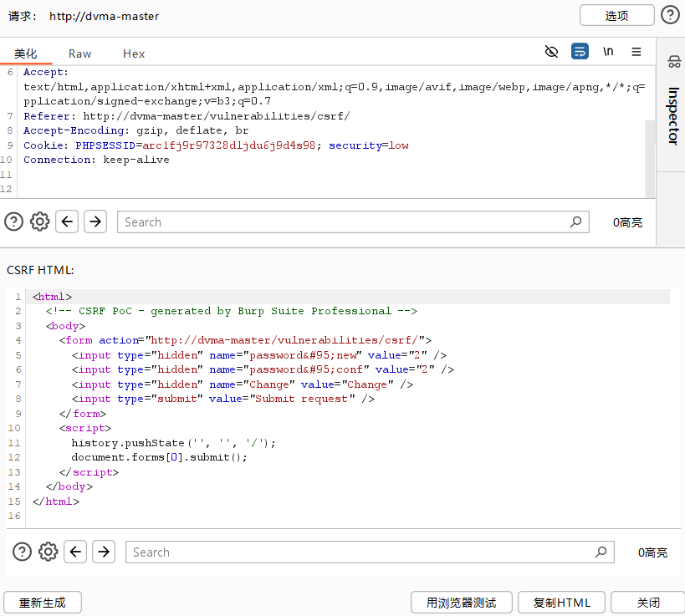
Task: Go to next match in request search
Action: (x=95, y=221)
